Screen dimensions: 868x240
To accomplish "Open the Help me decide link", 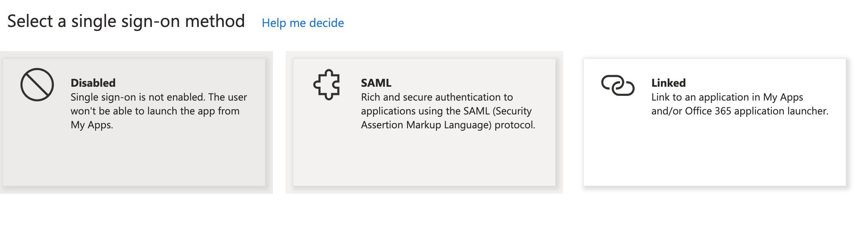I will (303, 23).
